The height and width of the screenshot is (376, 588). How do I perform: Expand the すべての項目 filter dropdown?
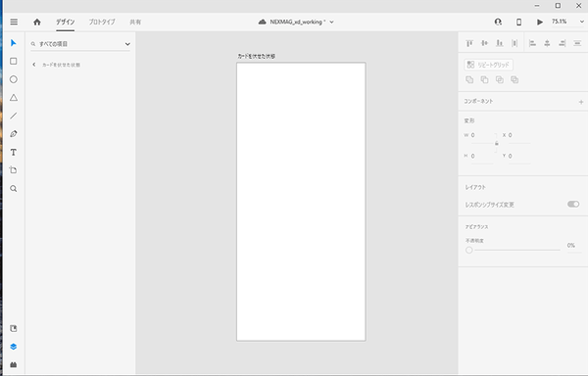point(127,44)
